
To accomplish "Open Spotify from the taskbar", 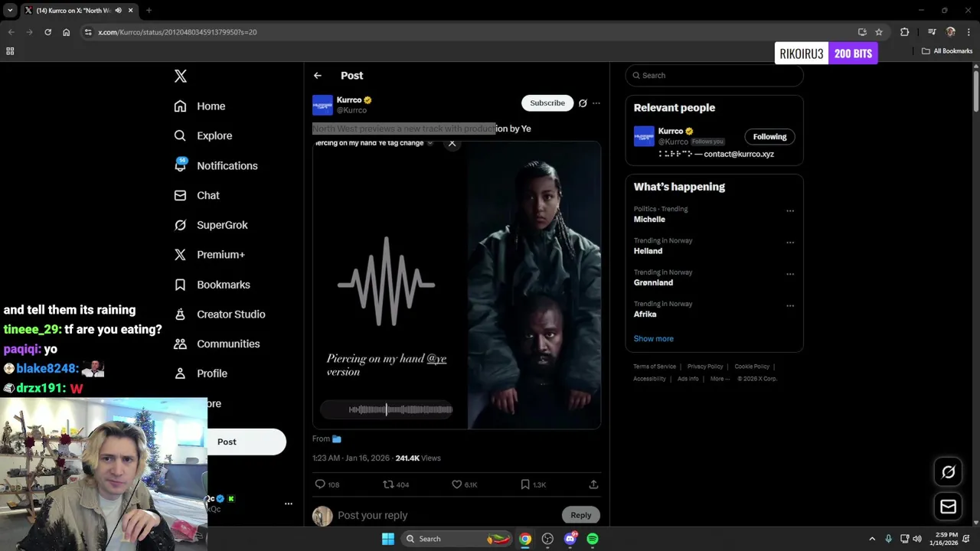I will 593,539.
